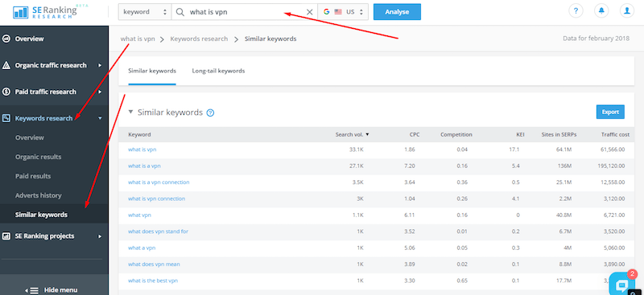Open the Google US region selector
This screenshot has height=295, width=644.
pyautogui.click(x=344, y=12)
